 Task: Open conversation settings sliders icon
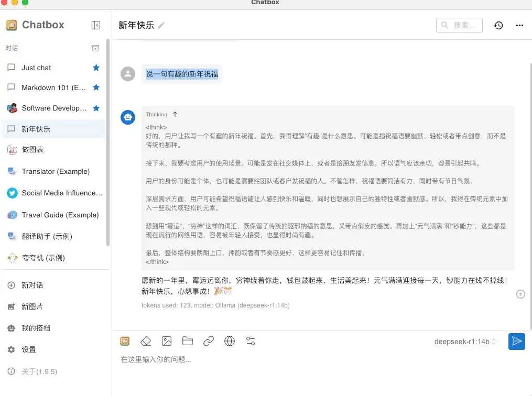tap(251, 341)
